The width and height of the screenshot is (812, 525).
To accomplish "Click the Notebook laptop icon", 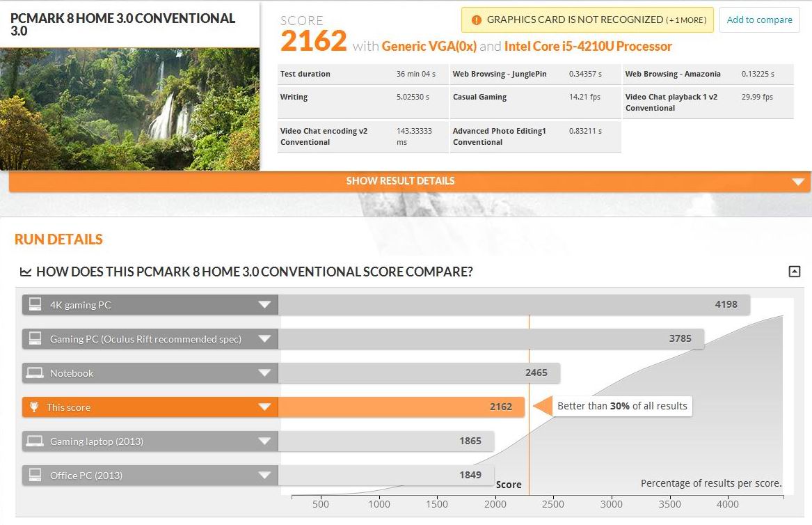I will (35, 373).
